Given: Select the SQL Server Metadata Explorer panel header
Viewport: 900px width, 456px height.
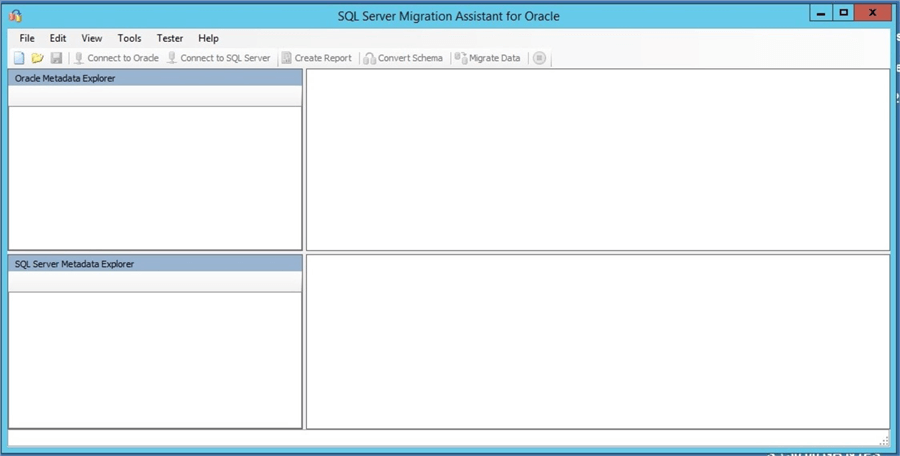Looking at the screenshot, I should coord(156,264).
